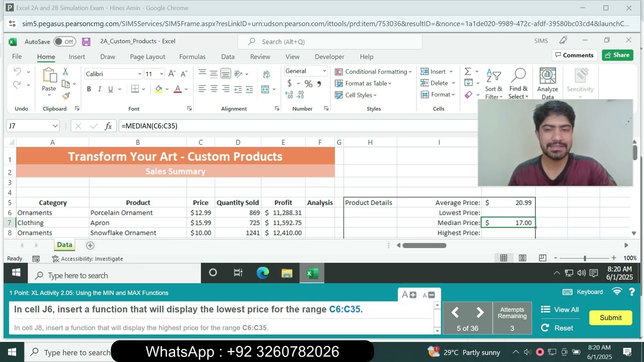The width and height of the screenshot is (644, 362).
Task: Toggle Bold formatting
Action: coord(89,89)
